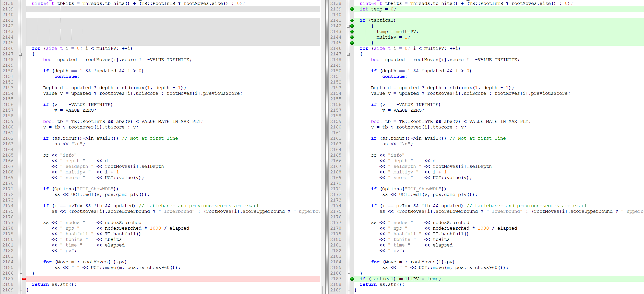Click 'Value v = updated' line in right pane
This screenshot has height=294, width=644.
(x=471, y=93)
